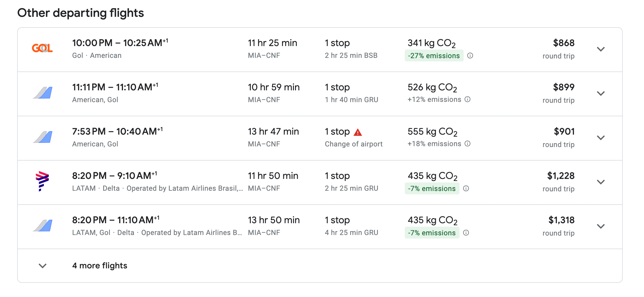
Task: Click the LATAM airline logo
Action: 42,181
